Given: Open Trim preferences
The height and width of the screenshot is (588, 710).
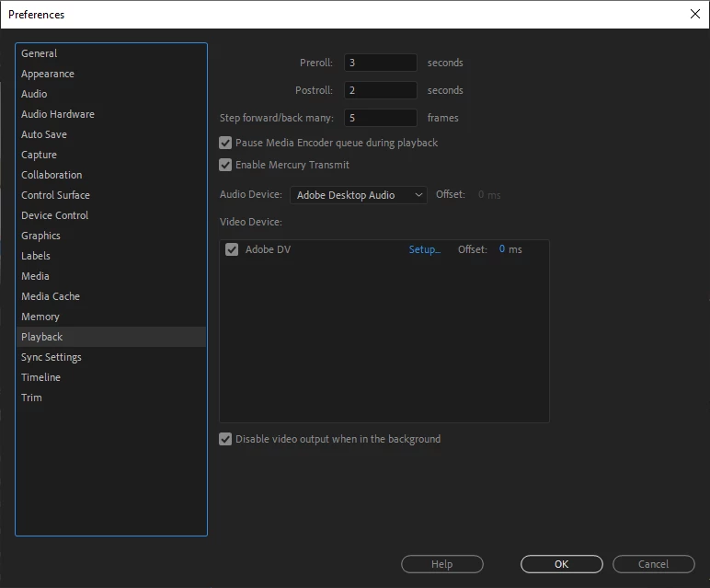Looking at the screenshot, I should pyautogui.click(x=111, y=398).
